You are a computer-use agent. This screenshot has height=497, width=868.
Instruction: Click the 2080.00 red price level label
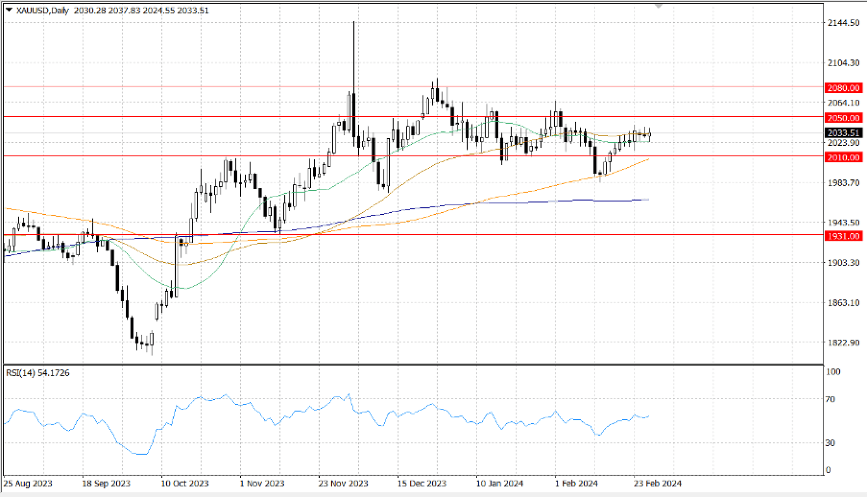(x=844, y=88)
